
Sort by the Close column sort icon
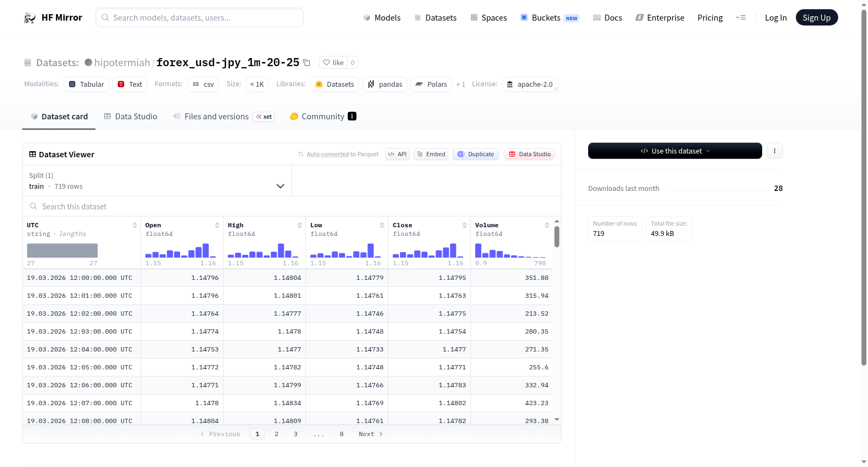pyautogui.click(x=464, y=225)
